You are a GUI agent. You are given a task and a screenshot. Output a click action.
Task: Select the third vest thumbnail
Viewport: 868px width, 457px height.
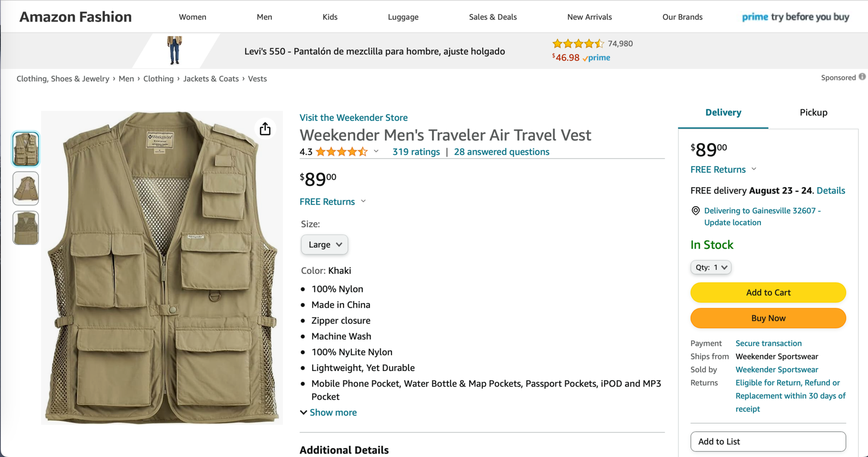coord(26,228)
